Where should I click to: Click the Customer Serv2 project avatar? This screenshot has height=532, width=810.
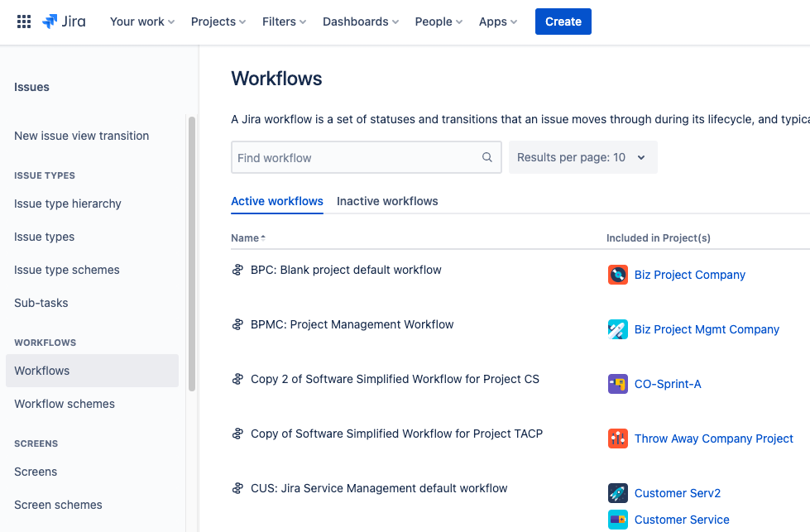click(618, 493)
